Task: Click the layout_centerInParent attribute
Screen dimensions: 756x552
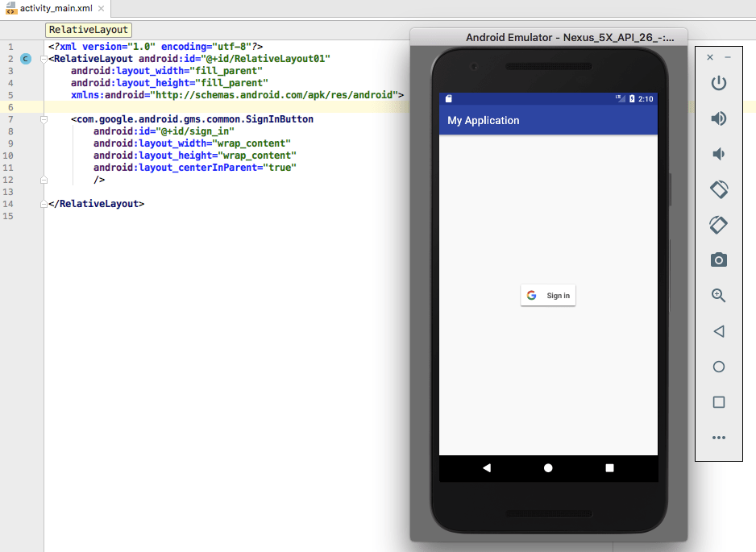Action: coord(195,168)
